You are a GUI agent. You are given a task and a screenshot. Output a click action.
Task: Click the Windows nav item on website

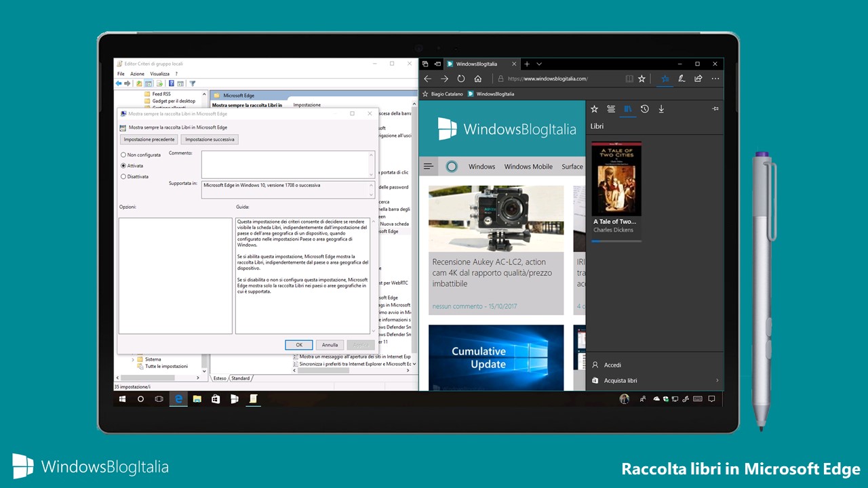tap(481, 166)
